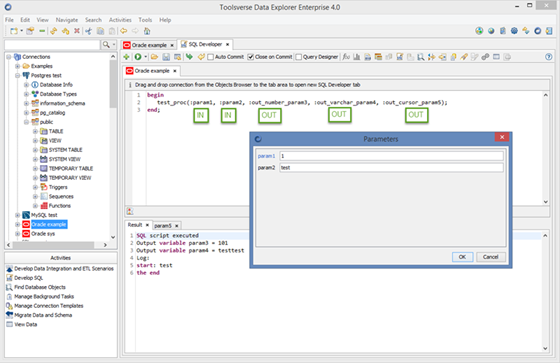560x363 pixels.
Task: Click the fx function icon in SQL toolbar
Action: click(x=346, y=57)
